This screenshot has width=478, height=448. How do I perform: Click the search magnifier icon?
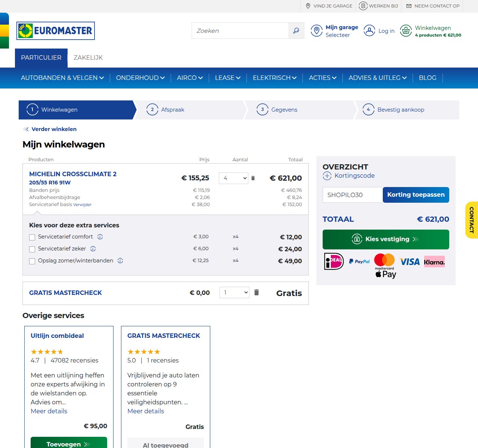pyautogui.click(x=296, y=31)
